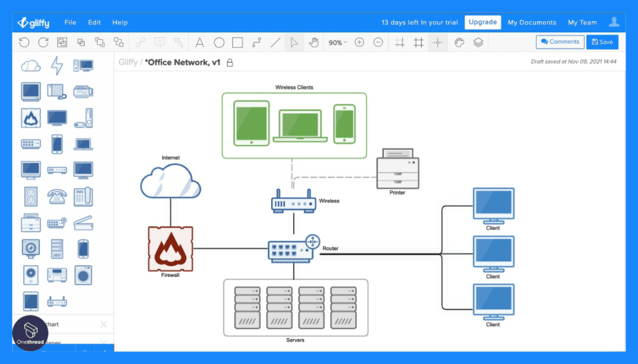
Task: Open the theme color palette
Action: coord(459,42)
